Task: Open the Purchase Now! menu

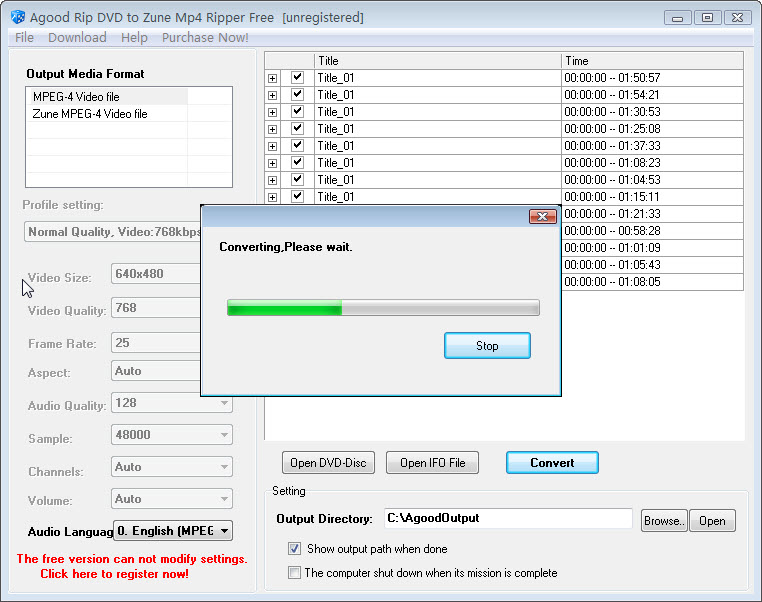Action: pyautogui.click(x=205, y=37)
